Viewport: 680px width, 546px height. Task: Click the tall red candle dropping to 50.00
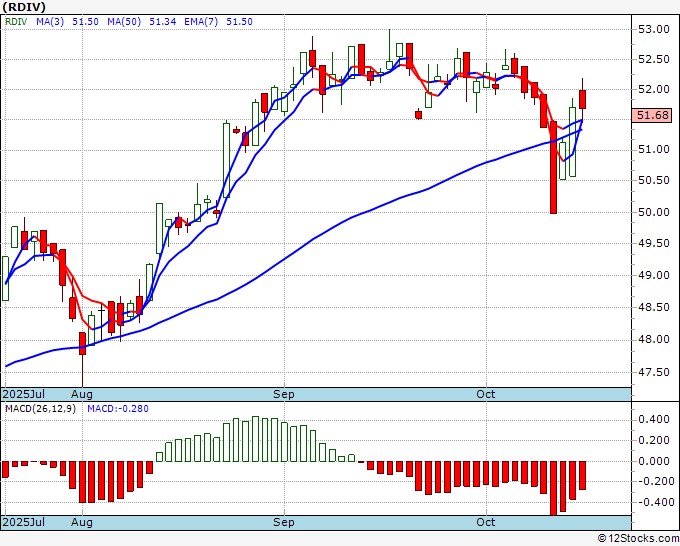[553, 167]
